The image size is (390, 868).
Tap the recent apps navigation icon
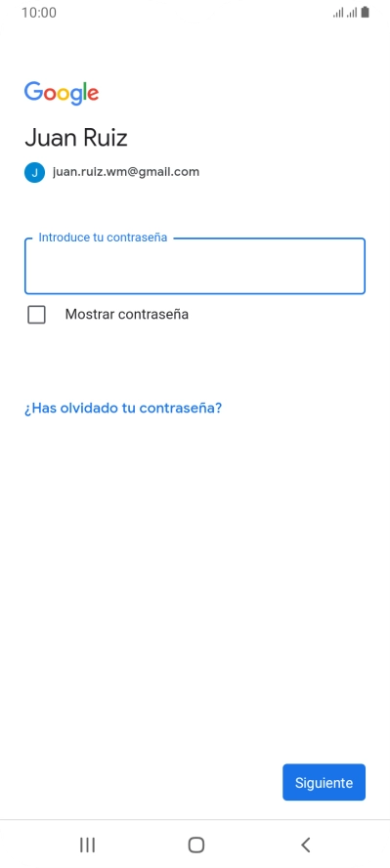(x=87, y=845)
